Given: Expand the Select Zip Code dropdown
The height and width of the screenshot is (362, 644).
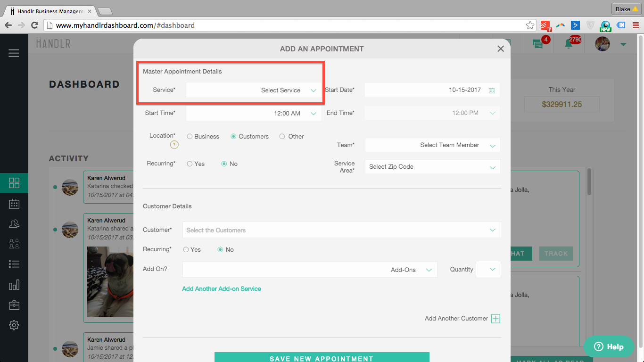Looking at the screenshot, I should coord(432,167).
